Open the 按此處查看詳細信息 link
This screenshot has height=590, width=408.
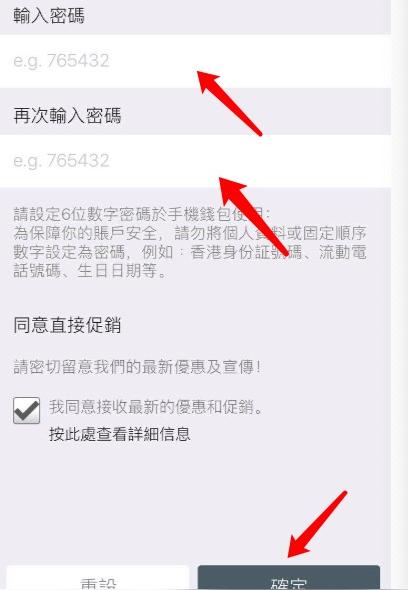(120, 434)
